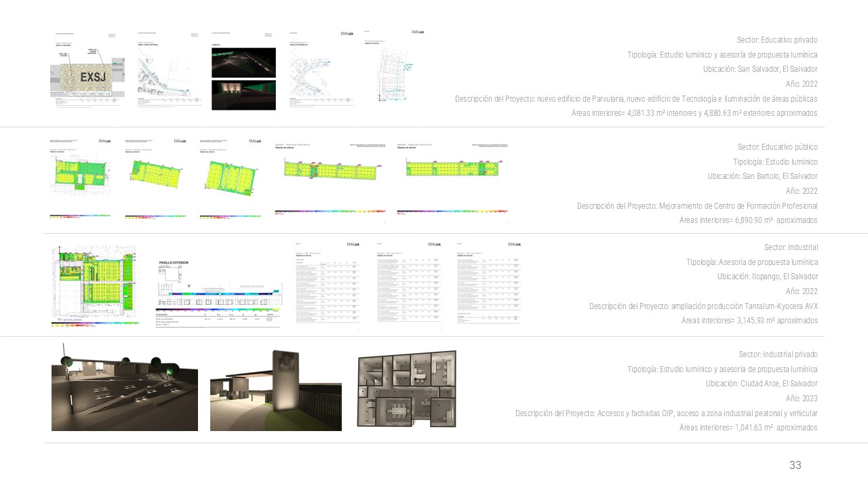Viewport: 868px width, 488px height.
Task: Select the upper dark night rendering image
Action: (x=243, y=62)
